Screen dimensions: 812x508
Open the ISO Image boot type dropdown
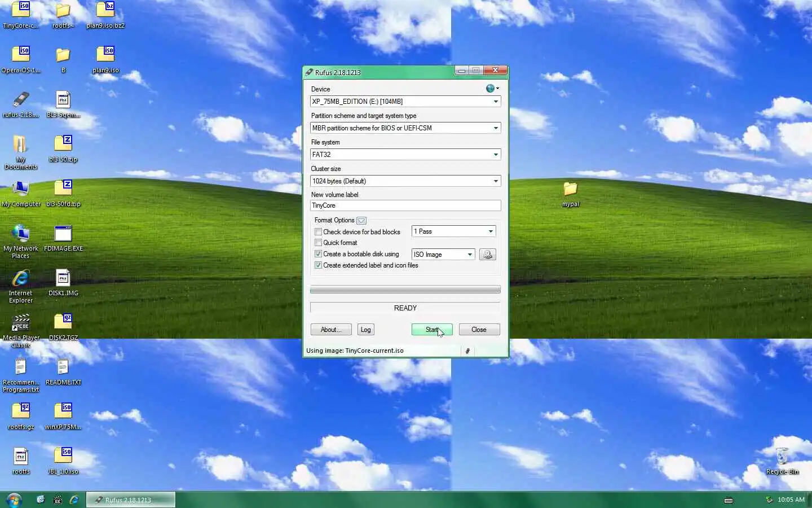pyautogui.click(x=443, y=255)
